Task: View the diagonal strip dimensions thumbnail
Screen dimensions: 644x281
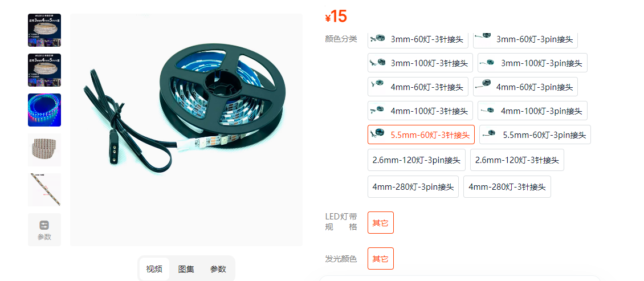Action: [44, 189]
